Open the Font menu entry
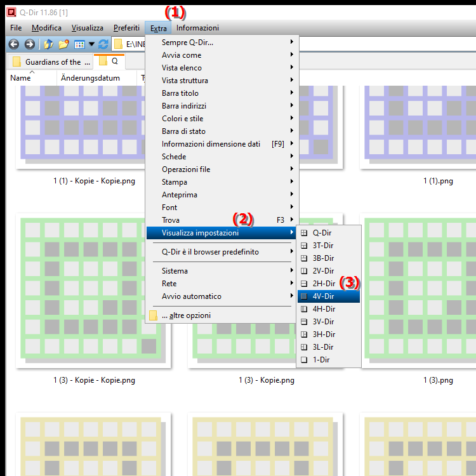This screenshot has height=476, width=476. tap(221, 208)
